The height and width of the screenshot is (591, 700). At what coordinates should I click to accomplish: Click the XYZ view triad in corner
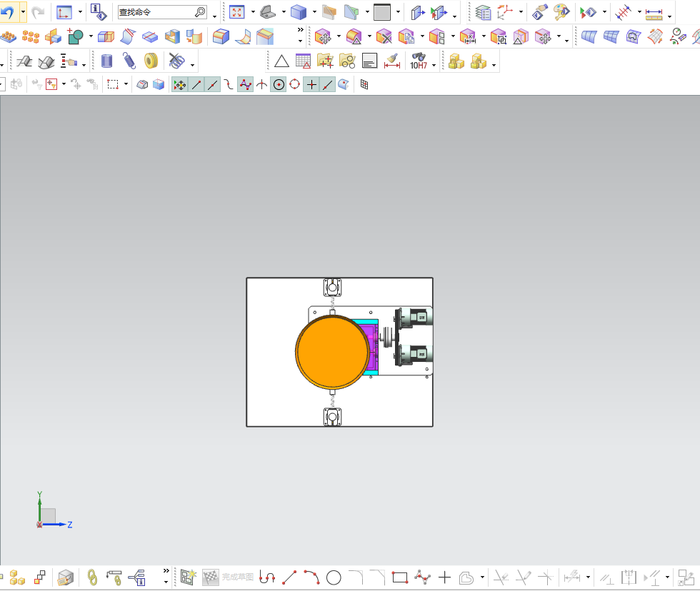coord(54,511)
